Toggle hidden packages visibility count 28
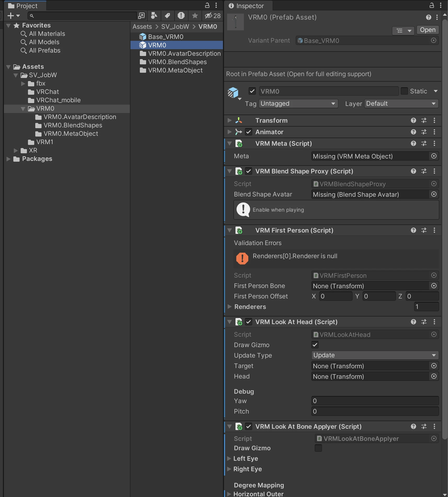 [213, 16]
